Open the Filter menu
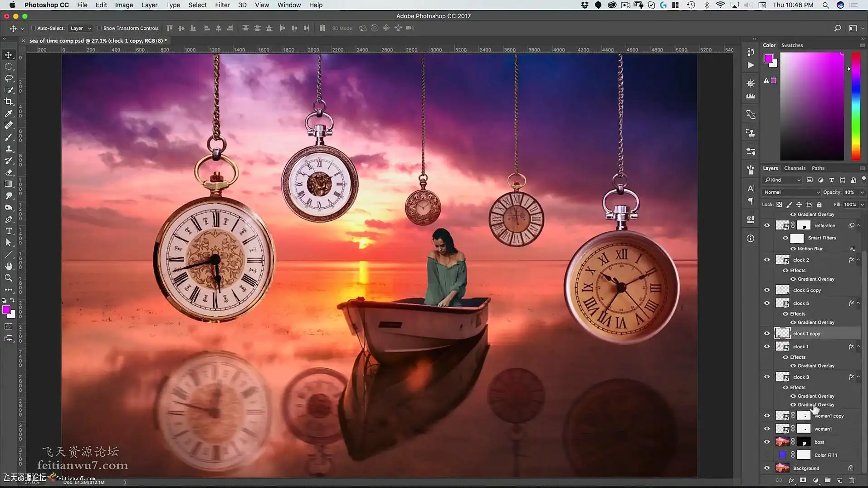 222,5
